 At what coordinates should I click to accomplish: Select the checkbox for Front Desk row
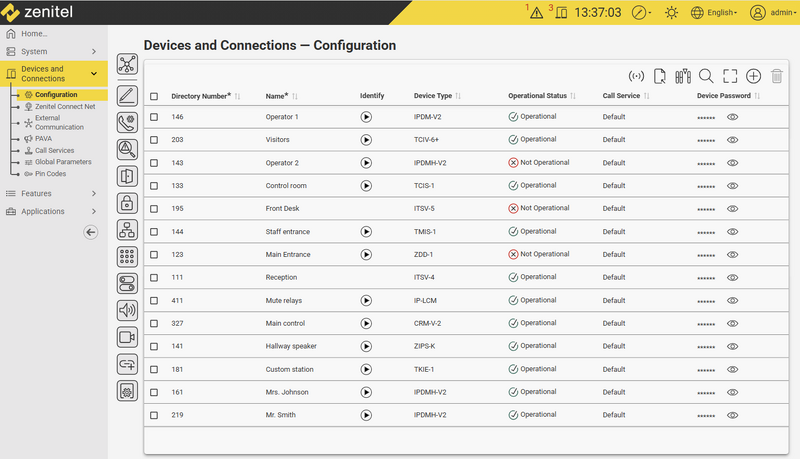click(x=154, y=209)
